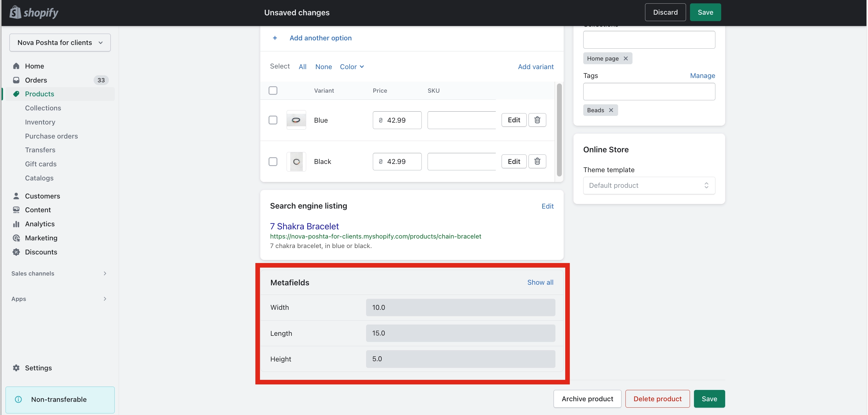Viewport: 868px width, 415px height.
Task: Open Purchase orders page
Action: click(x=52, y=136)
